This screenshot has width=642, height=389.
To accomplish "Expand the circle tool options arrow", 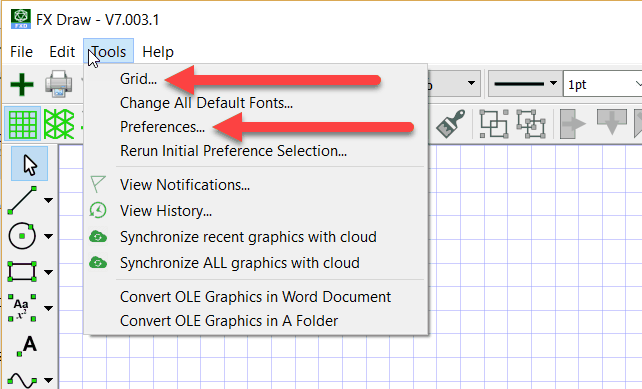I will point(48,236).
